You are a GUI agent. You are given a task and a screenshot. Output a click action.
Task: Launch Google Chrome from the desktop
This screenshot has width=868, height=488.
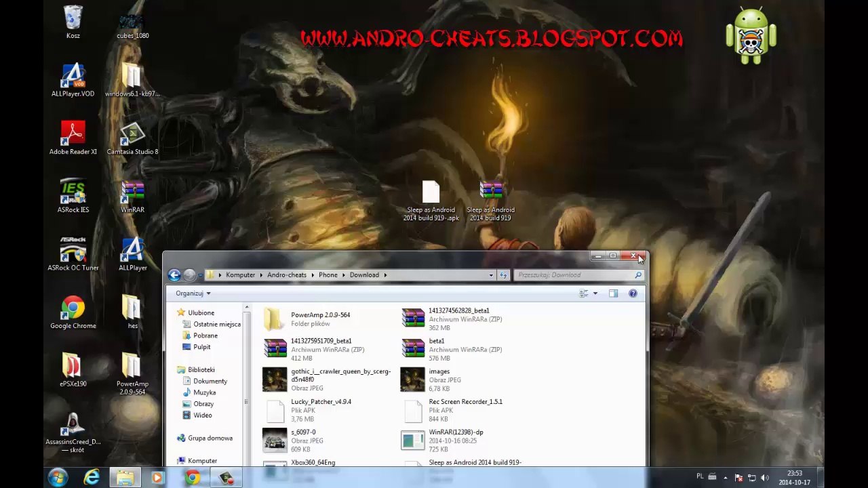73,312
